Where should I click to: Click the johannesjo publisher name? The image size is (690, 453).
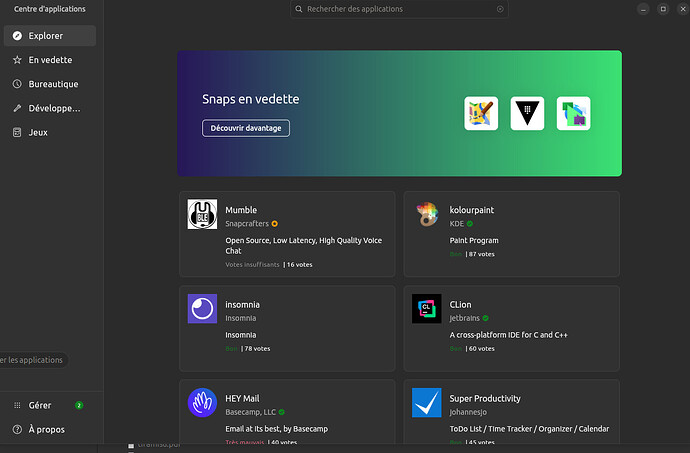pyautogui.click(x=468, y=412)
